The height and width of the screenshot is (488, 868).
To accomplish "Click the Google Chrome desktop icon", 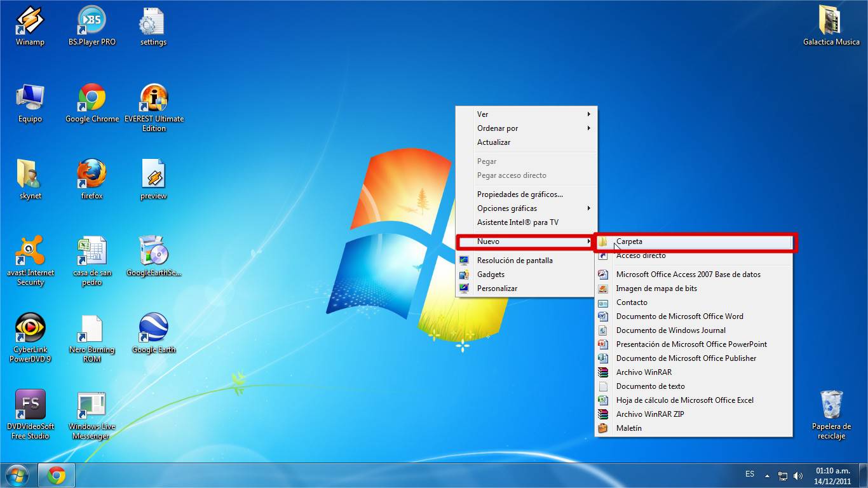I will click(x=92, y=98).
